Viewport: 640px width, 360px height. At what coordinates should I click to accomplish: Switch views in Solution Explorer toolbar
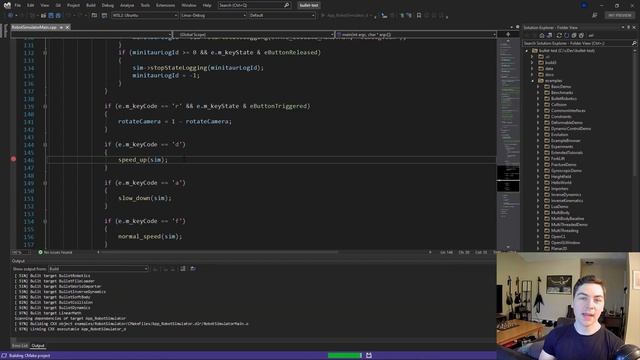549,36
